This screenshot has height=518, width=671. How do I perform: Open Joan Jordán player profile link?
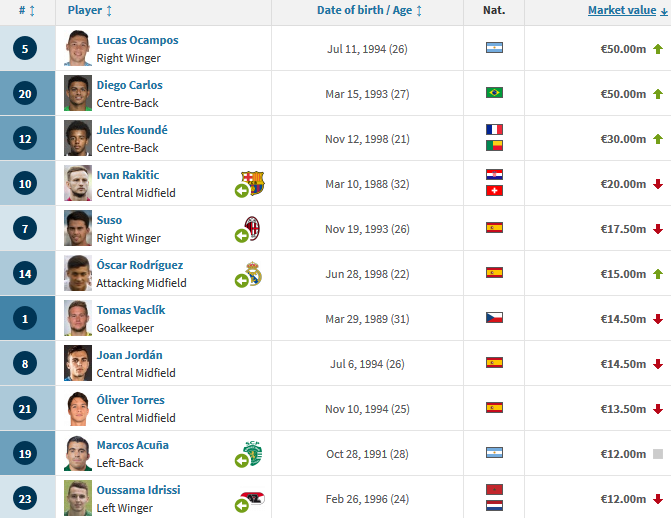pos(129,355)
